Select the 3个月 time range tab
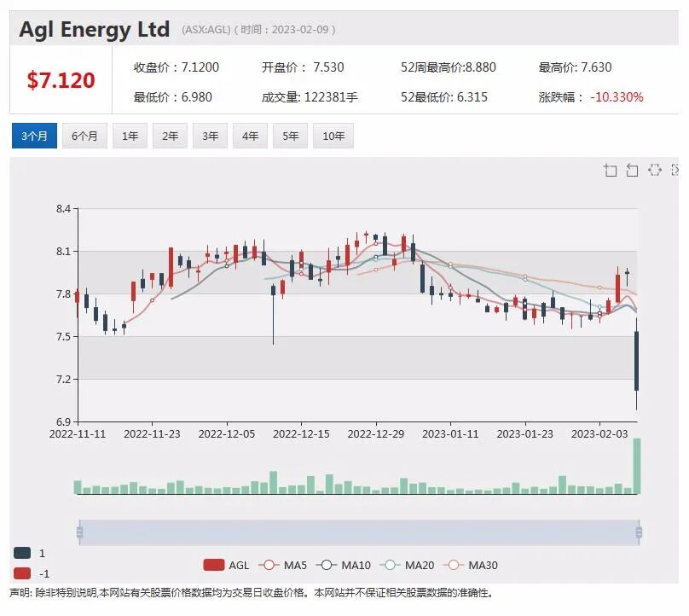The image size is (689, 616). 34,136
